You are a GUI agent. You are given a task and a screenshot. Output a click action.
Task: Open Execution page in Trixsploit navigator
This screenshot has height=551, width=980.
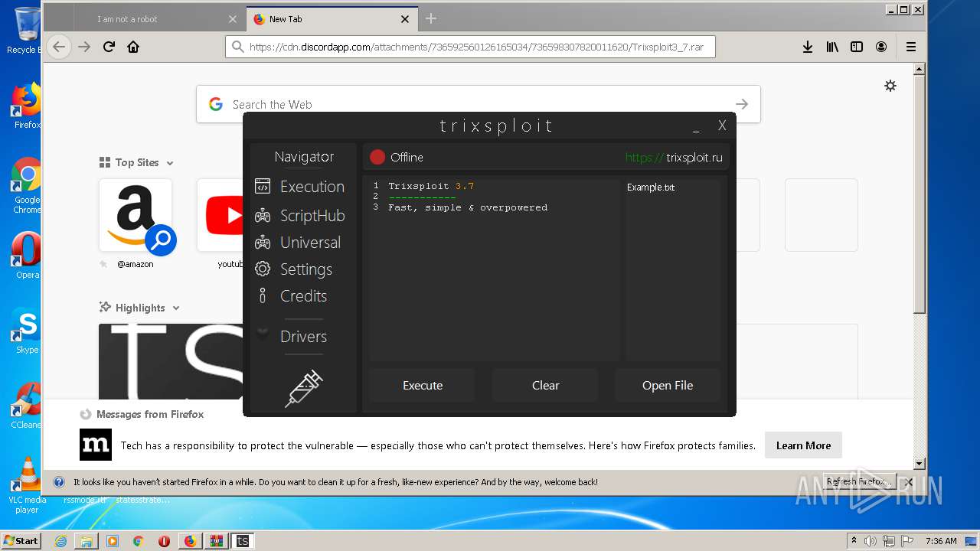pos(312,187)
